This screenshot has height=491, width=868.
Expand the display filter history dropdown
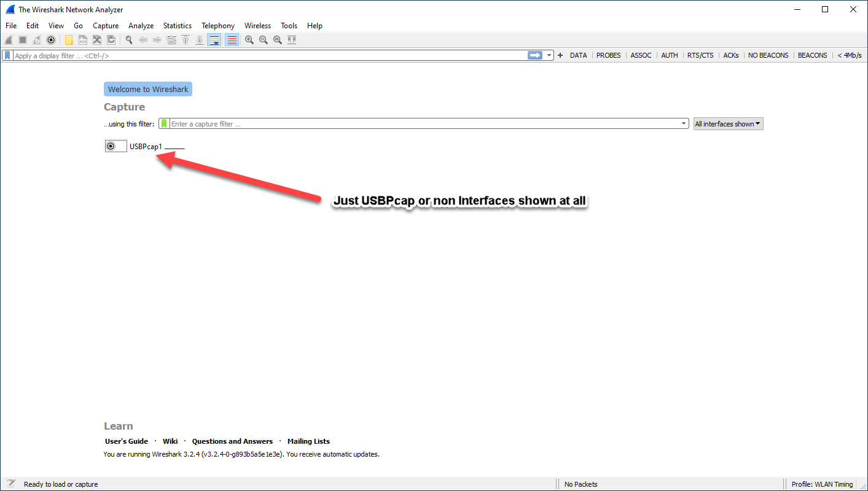pyautogui.click(x=549, y=55)
